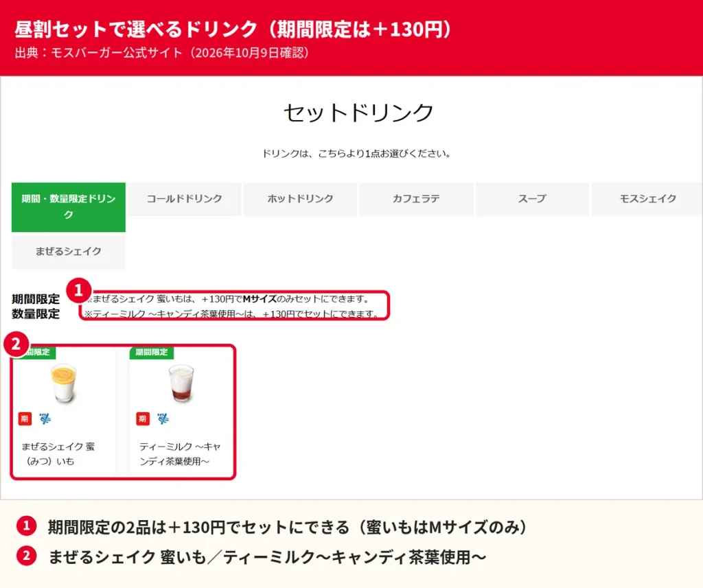Open the まぜるシェイク tab

[x=69, y=251]
